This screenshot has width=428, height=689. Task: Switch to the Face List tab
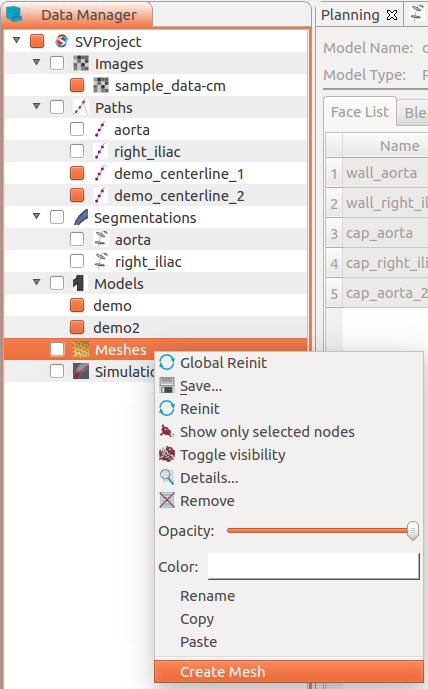point(360,112)
